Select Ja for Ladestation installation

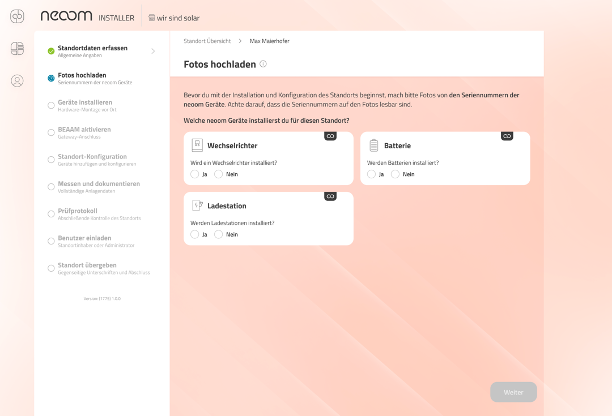click(194, 234)
